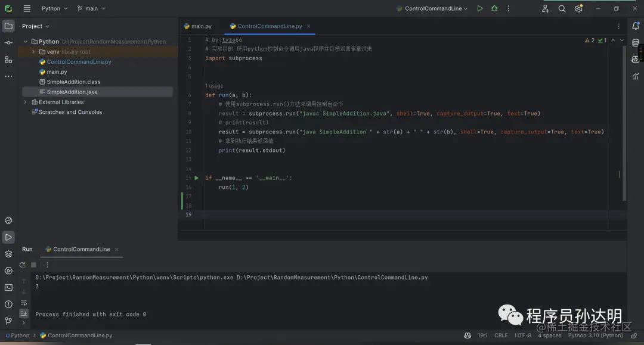Debug ControlCommandLine configuration
This screenshot has width=644, height=345.
(494, 8)
